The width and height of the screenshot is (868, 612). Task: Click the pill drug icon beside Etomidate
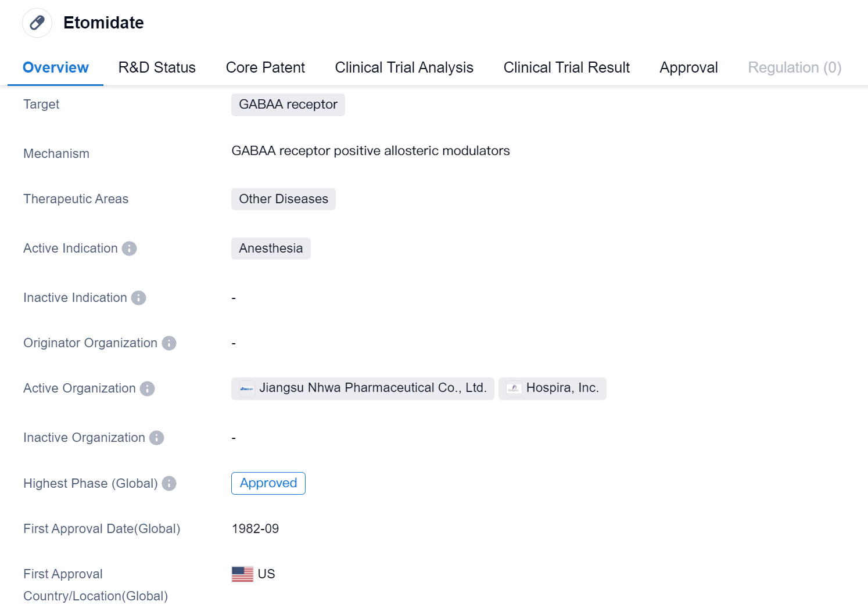coord(37,23)
